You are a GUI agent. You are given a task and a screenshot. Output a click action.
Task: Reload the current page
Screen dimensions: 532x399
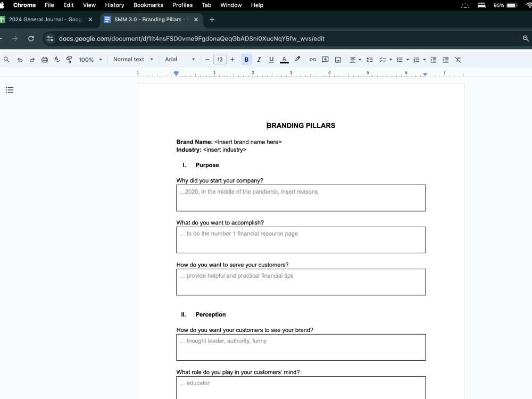(31, 39)
